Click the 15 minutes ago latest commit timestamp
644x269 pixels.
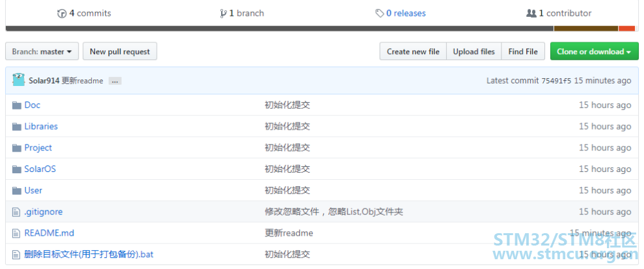point(602,81)
